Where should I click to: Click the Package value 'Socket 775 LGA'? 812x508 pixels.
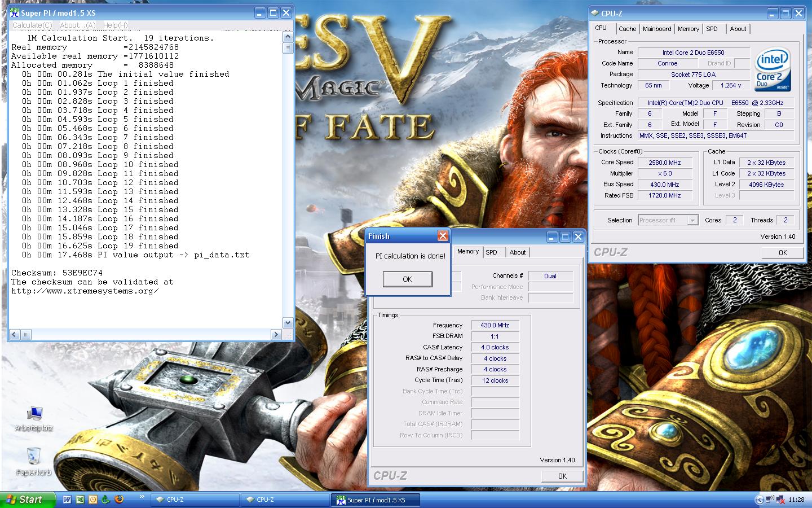click(x=693, y=75)
